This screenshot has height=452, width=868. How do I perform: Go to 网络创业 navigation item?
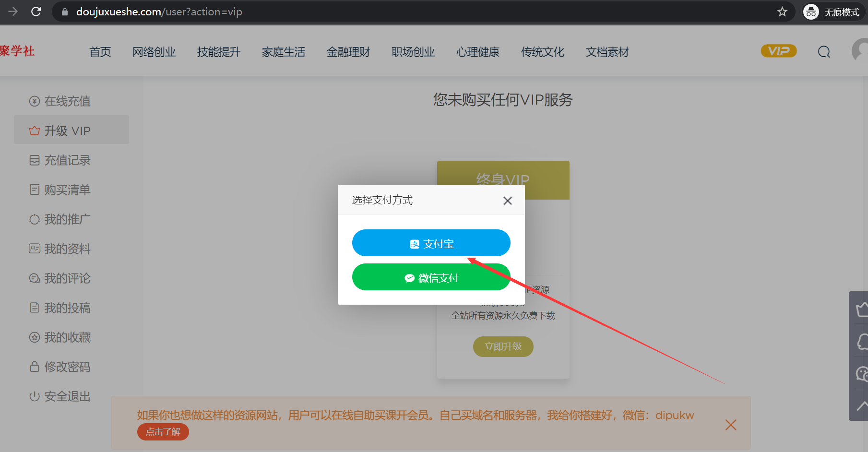pyautogui.click(x=154, y=52)
